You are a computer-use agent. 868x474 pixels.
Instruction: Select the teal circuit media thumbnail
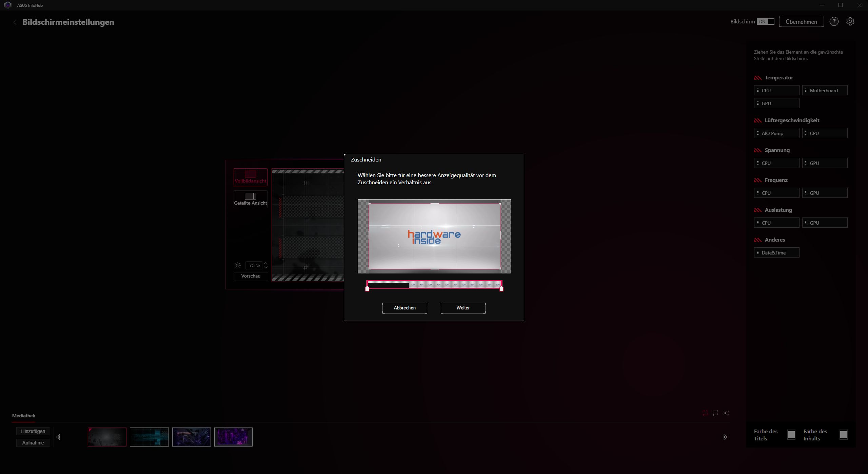pos(149,437)
